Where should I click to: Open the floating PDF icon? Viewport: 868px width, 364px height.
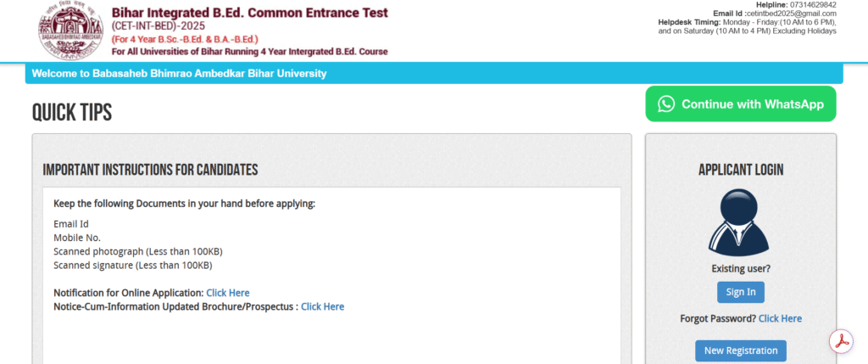[x=840, y=340]
